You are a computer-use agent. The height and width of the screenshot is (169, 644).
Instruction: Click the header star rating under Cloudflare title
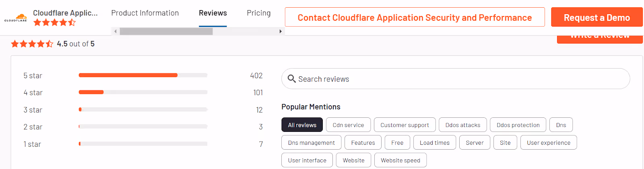point(54,23)
